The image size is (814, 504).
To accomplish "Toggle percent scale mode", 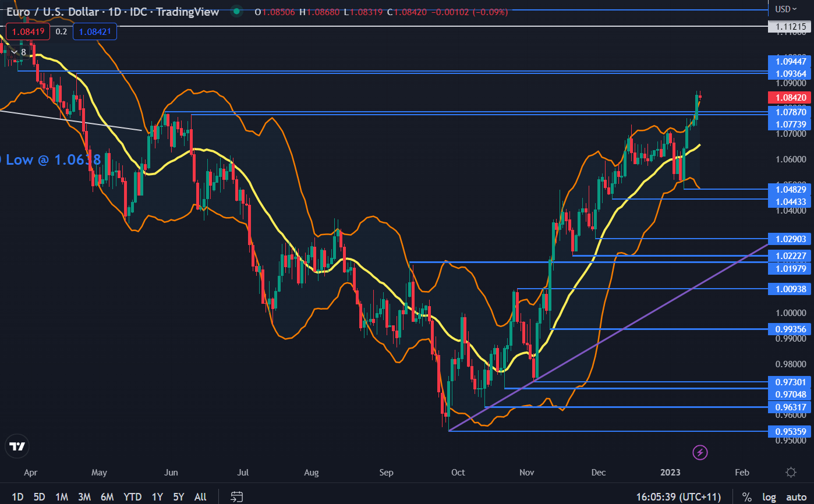I will [x=746, y=496].
